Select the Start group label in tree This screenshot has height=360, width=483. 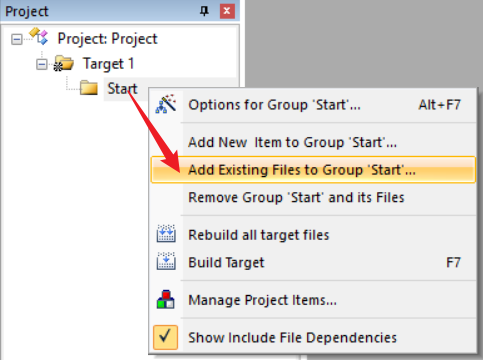point(122,89)
